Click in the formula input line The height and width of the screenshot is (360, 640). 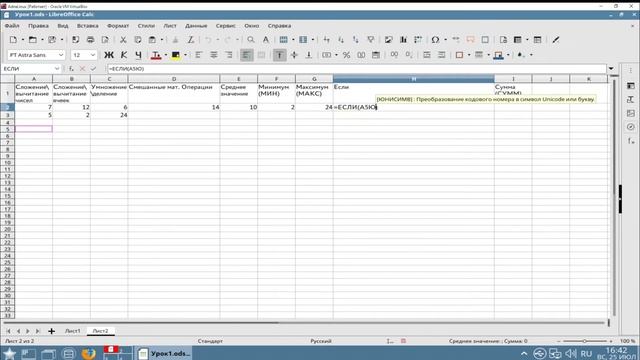click(357, 69)
